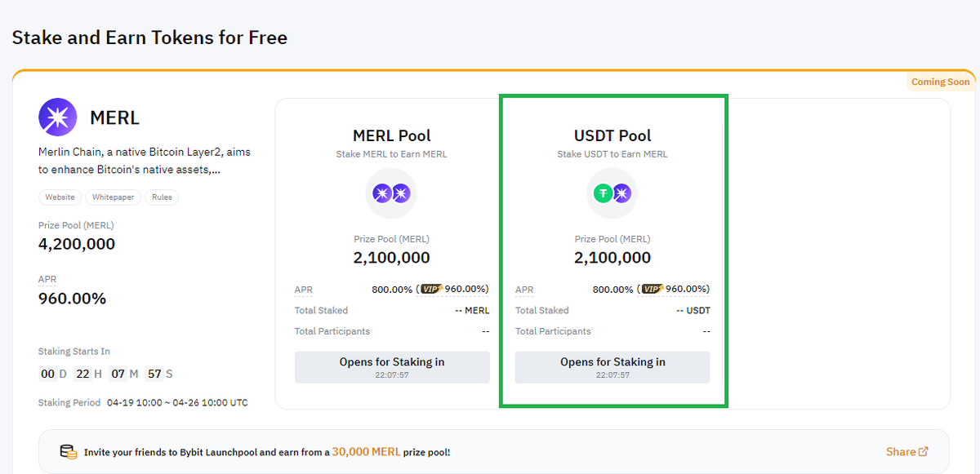Click Stake MERL to Earn MERL subtitle
The width and height of the screenshot is (980, 474).
pyautogui.click(x=392, y=154)
